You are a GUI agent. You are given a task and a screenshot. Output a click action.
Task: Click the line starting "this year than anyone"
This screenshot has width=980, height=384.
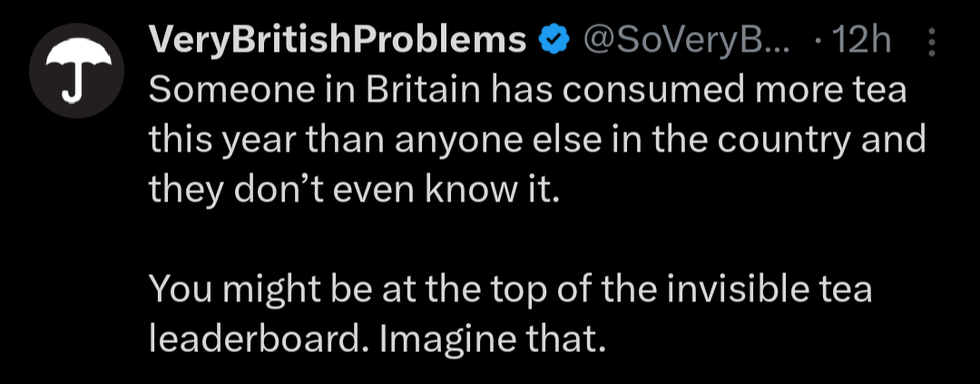pos(535,141)
